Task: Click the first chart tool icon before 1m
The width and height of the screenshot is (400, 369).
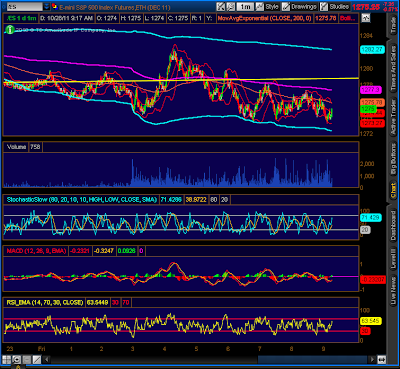Action: (x=221, y=6)
